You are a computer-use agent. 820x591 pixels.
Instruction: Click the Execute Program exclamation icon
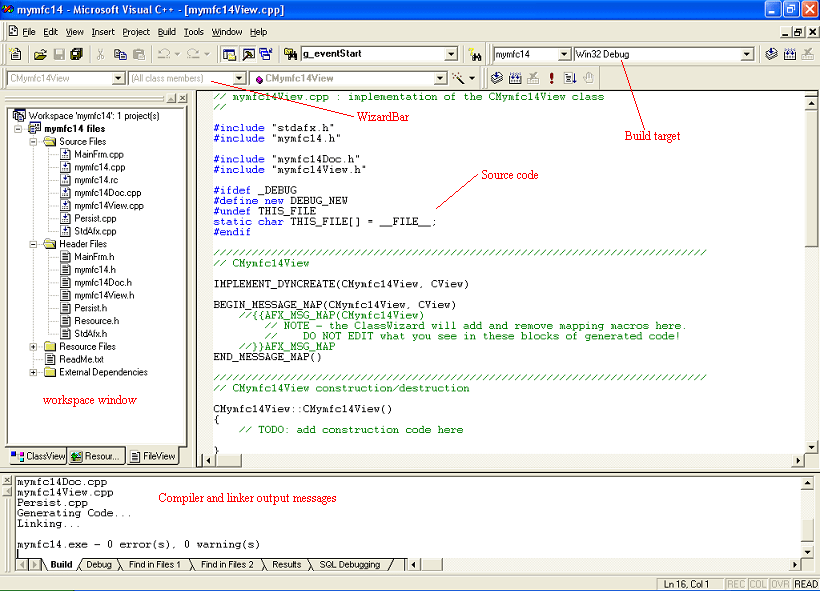[552, 77]
